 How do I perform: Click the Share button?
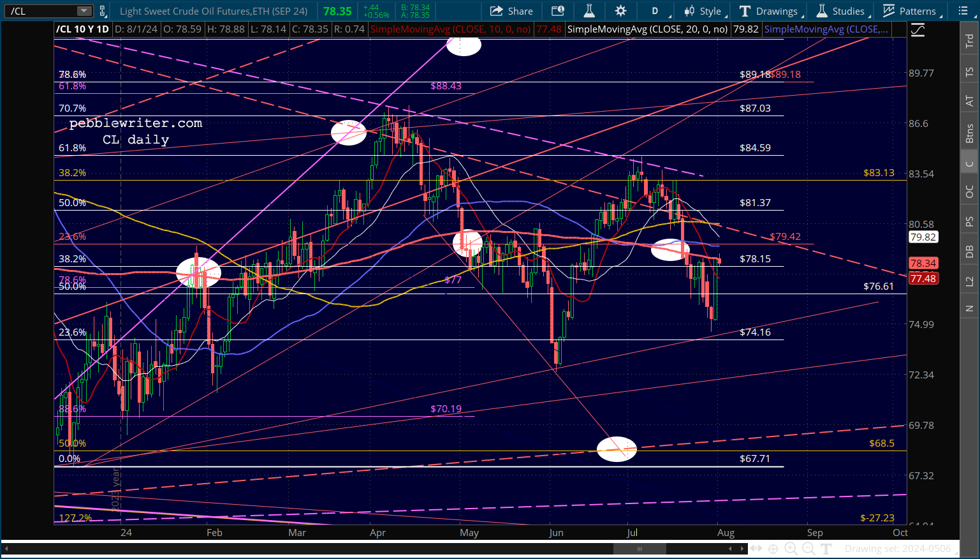click(x=512, y=11)
